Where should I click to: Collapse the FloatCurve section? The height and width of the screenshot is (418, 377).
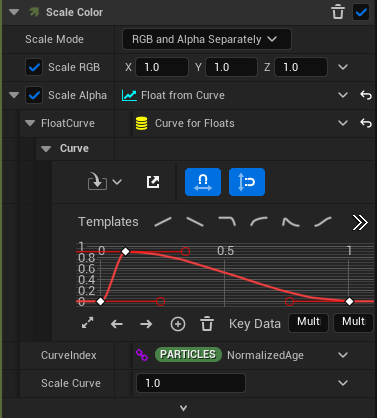[30, 123]
